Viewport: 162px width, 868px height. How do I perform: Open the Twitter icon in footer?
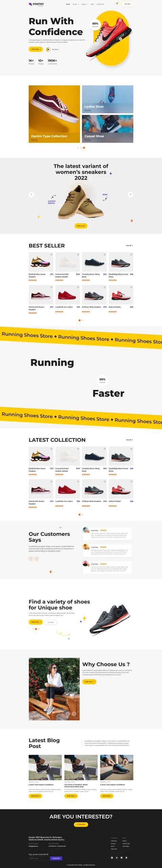(x=117, y=857)
